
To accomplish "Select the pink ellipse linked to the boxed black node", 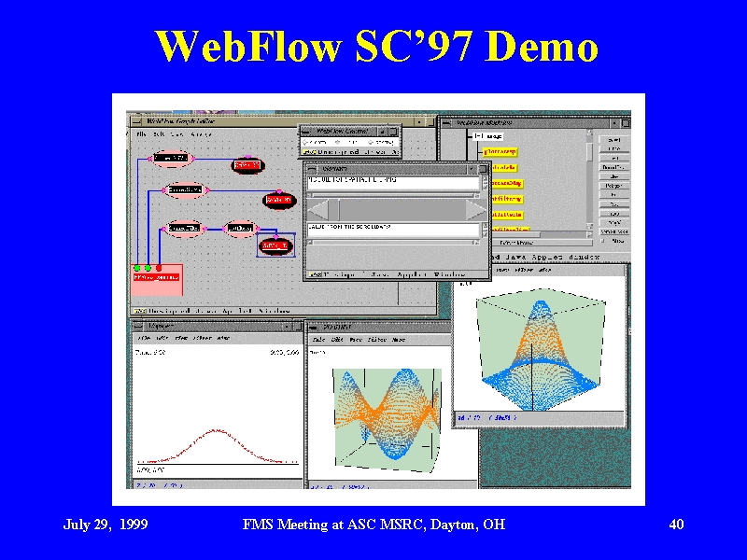I will (241, 229).
